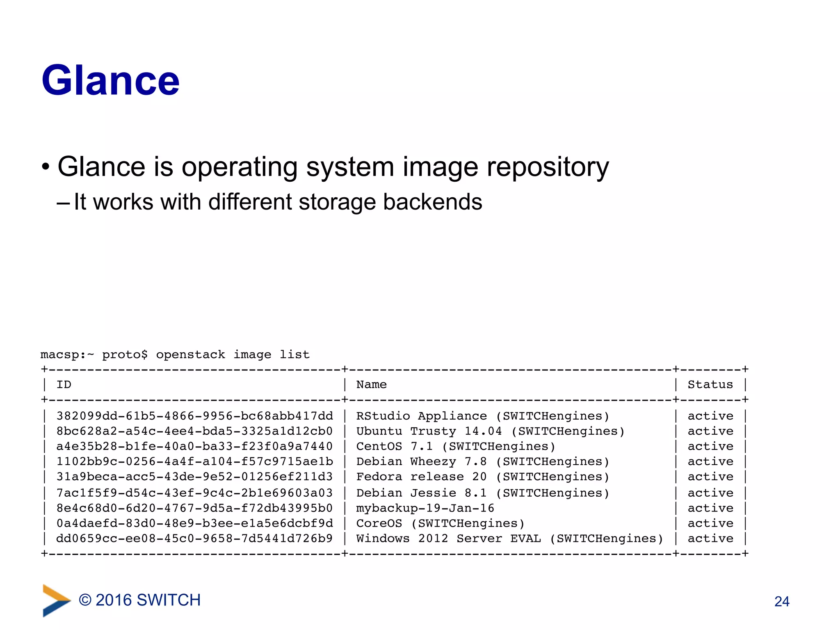Click the Glance slide title
840x630 pixels.
click(x=111, y=80)
